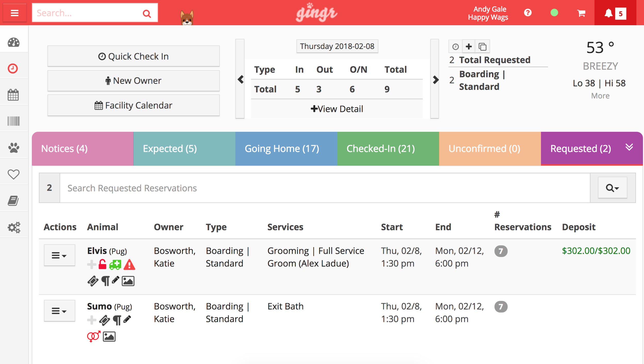Click the grey plus icon for Elvis

(92, 264)
